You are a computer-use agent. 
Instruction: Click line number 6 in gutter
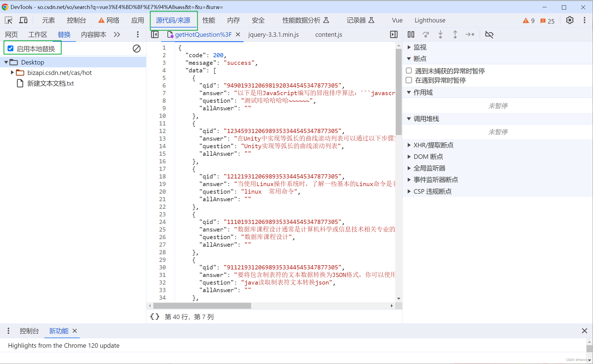pos(164,85)
